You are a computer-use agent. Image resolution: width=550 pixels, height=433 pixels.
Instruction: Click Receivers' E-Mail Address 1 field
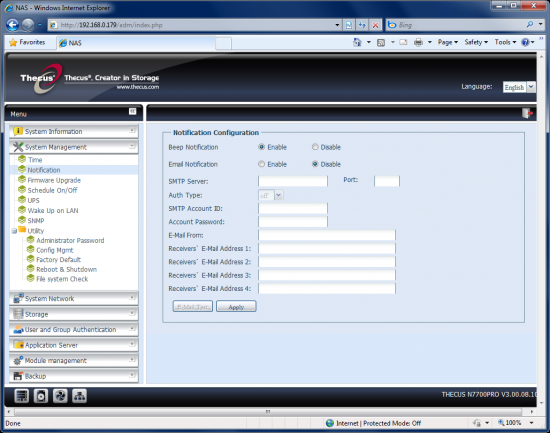327,248
